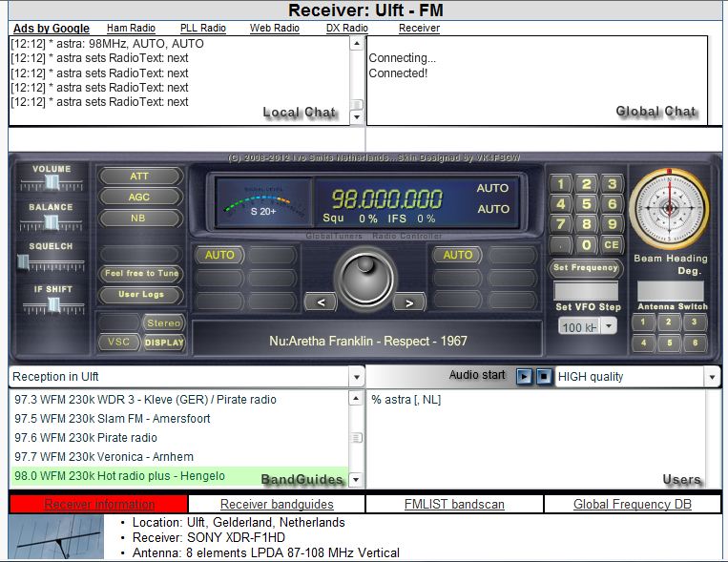Open the VFO step dropdown
The image size is (728, 562).
[x=609, y=326]
